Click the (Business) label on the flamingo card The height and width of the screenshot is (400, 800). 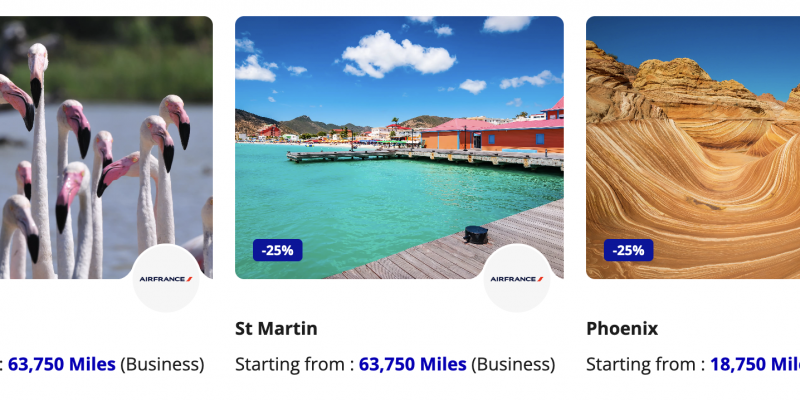point(162,364)
